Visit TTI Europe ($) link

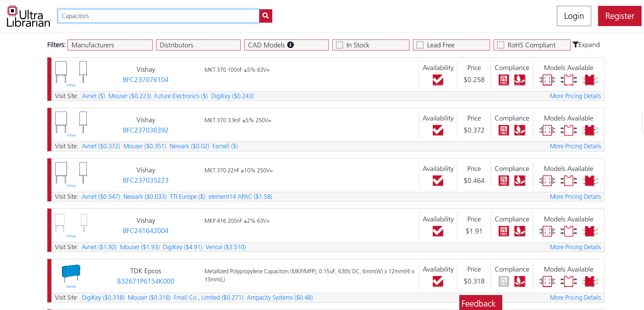click(x=188, y=197)
